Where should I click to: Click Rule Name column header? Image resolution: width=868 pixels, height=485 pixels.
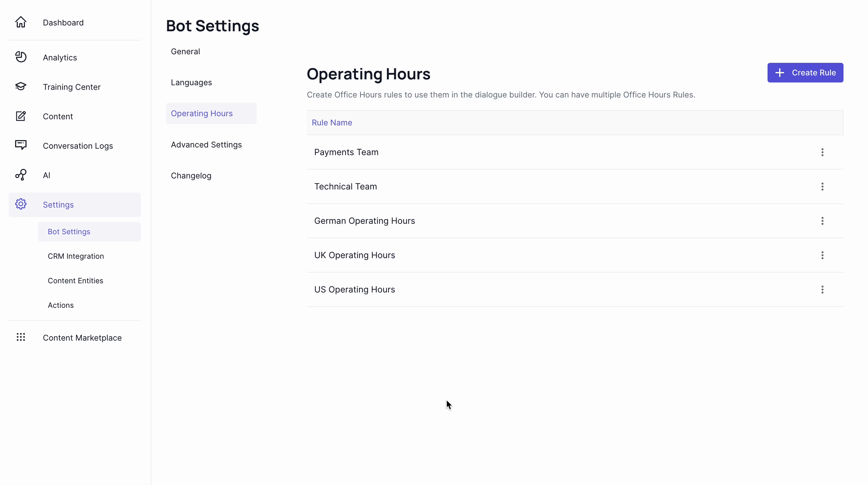(332, 122)
